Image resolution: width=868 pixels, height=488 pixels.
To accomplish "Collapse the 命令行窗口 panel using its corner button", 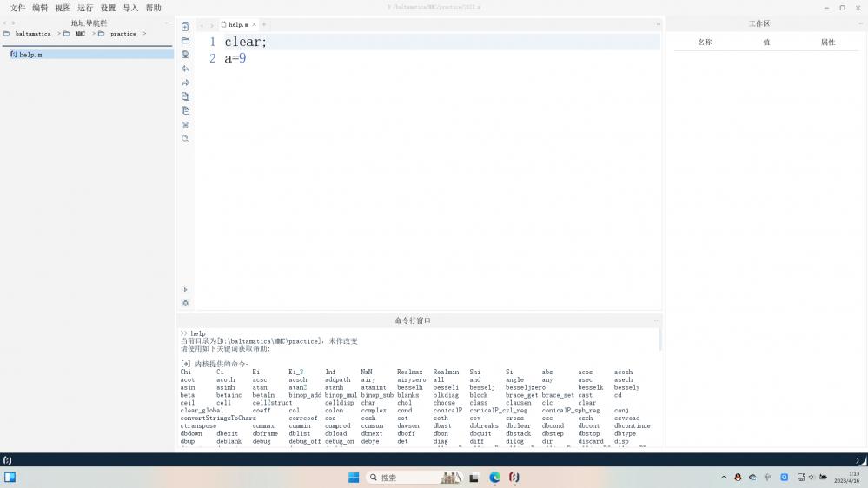I will click(x=656, y=320).
